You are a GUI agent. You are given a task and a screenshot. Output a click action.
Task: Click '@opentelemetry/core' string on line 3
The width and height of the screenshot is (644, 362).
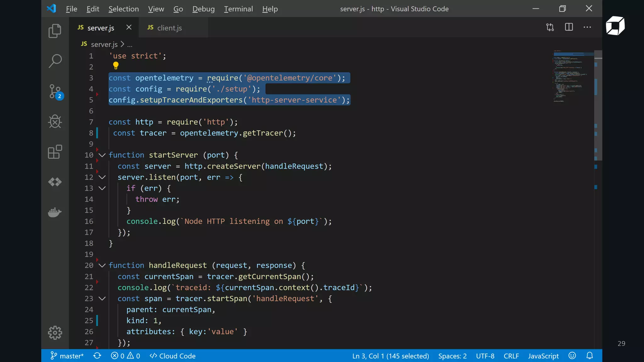point(290,78)
